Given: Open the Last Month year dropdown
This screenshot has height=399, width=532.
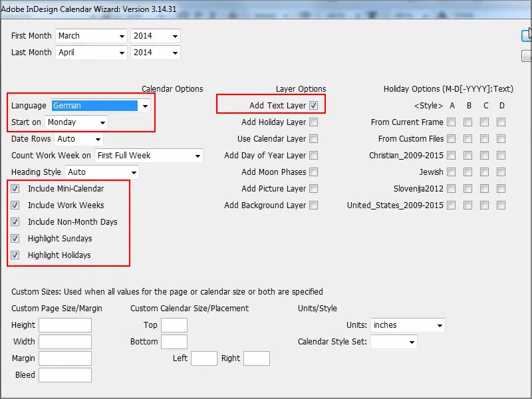Looking at the screenshot, I should tap(156, 53).
